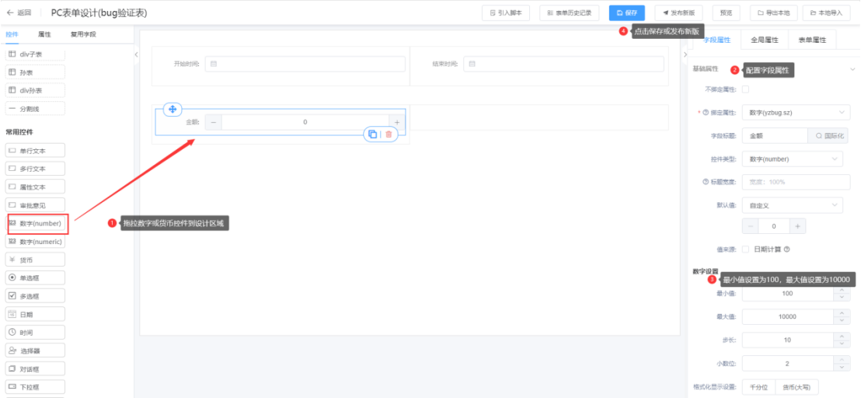The width and height of the screenshot is (868, 398).
Task: Pick the 多行文本 control
Action: tap(36, 169)
